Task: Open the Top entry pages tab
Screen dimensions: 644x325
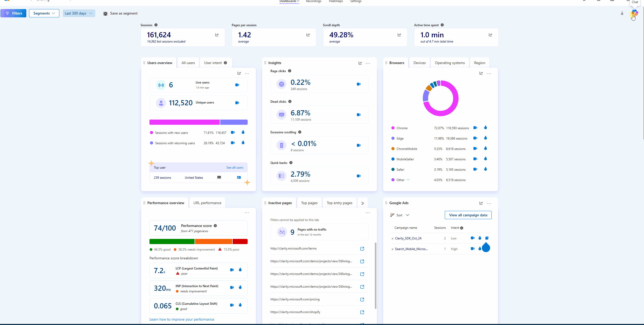Action: click(x=339, y=203)
